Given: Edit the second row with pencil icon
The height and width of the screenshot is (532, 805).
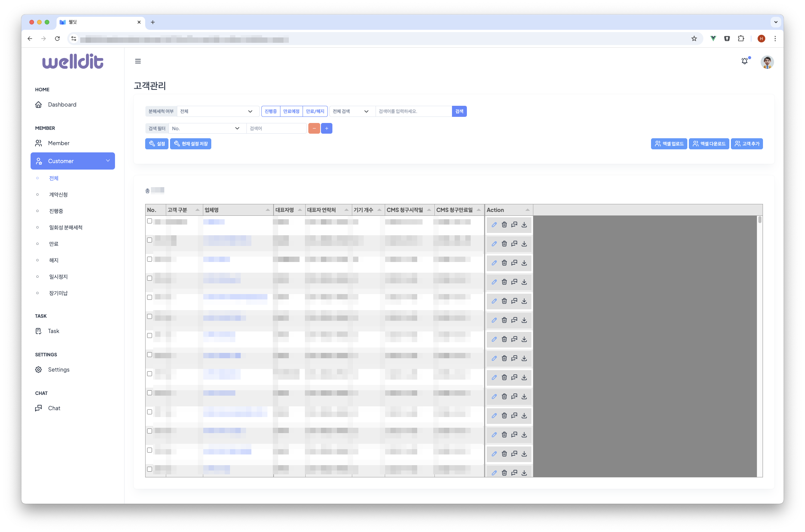Looking at the screenshot, I should tap(494, 244).
